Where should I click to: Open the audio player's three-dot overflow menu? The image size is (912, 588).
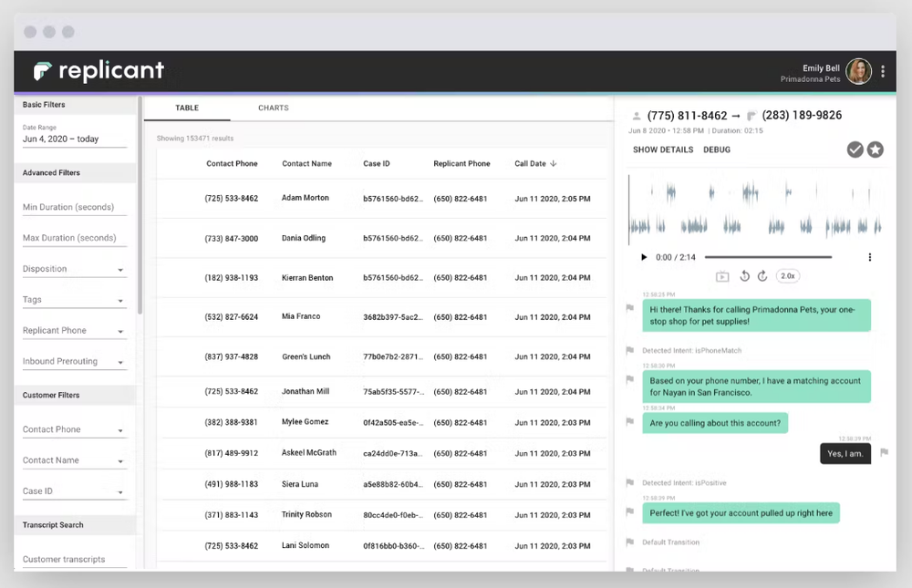click(869, 257)
